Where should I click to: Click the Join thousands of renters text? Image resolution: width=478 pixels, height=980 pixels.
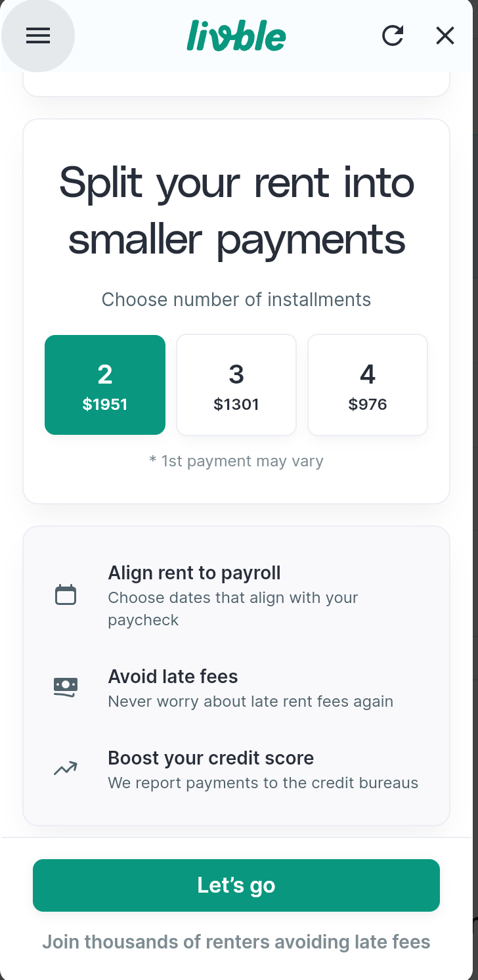236,942
